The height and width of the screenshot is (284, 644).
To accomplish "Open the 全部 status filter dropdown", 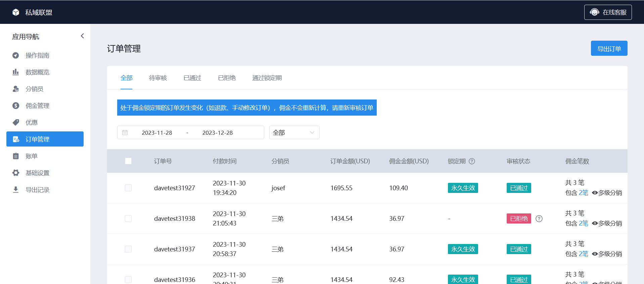I will (x=294, y=132).
